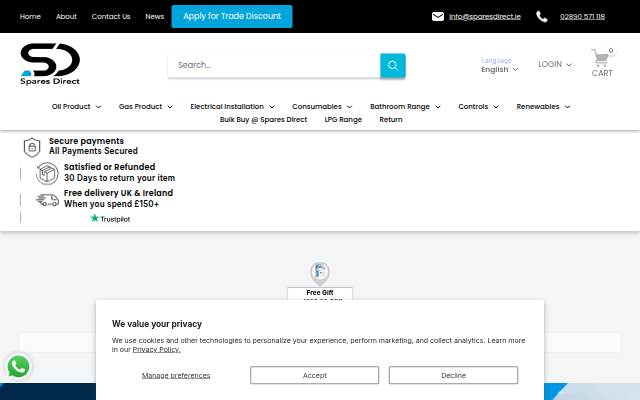Open the About page
Image resolution: width=640 pixels, height=400 pixels.
coord(66,17)
